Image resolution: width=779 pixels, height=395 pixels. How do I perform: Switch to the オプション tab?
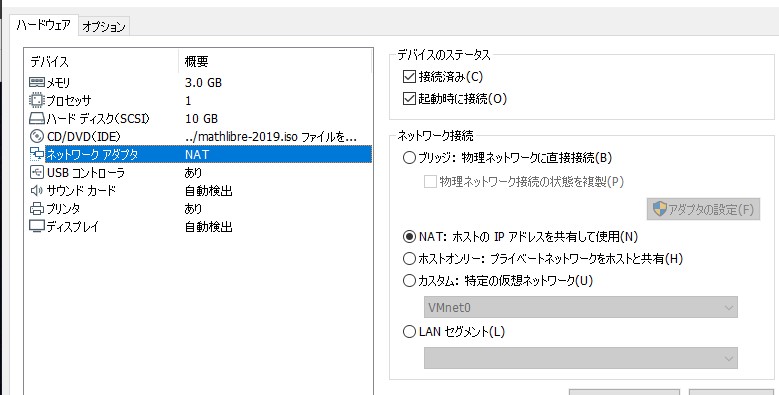[104, 26]
